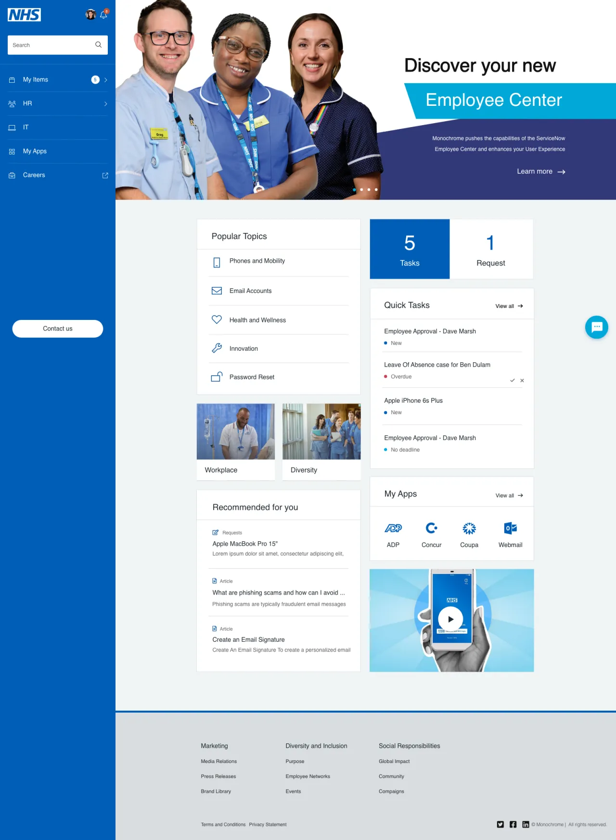Click the NHS logo in sidebar
The height and width of the screenshot is (840, 616).
pos(24,15)
